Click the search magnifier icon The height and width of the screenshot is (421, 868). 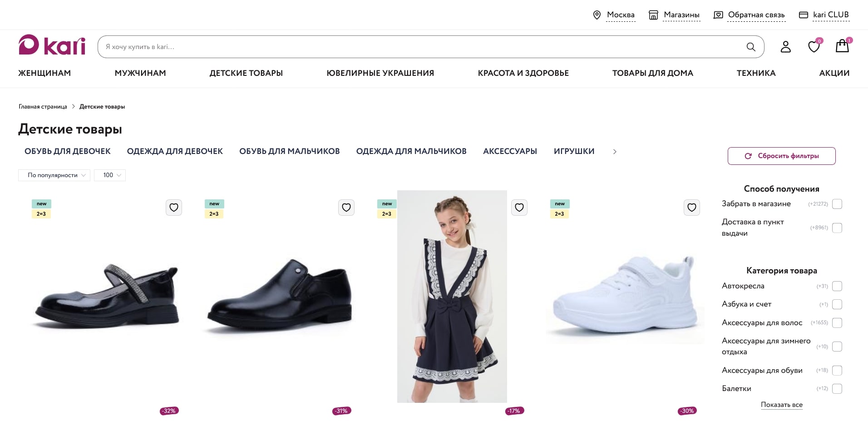pos(751,47)
